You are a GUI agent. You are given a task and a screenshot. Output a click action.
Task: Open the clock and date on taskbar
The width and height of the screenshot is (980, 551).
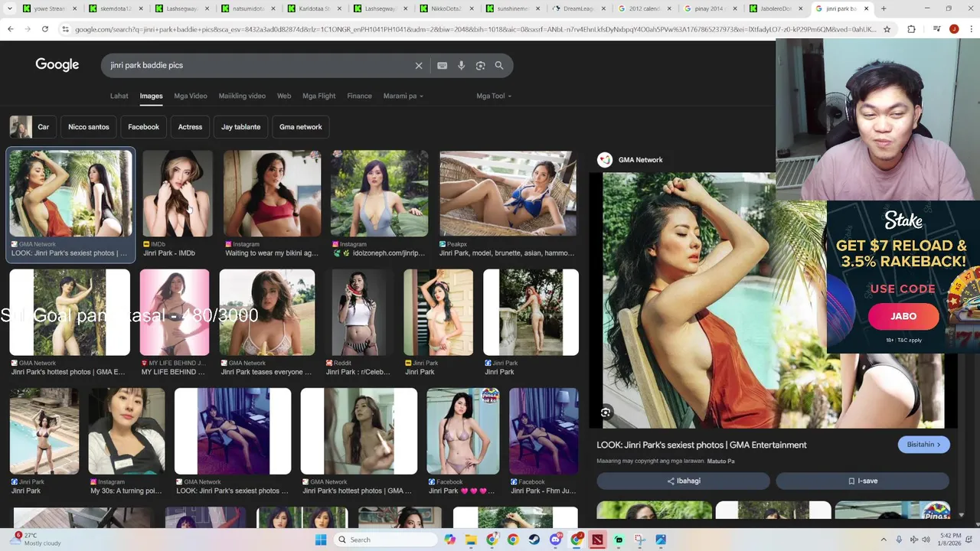coord(951,540)
